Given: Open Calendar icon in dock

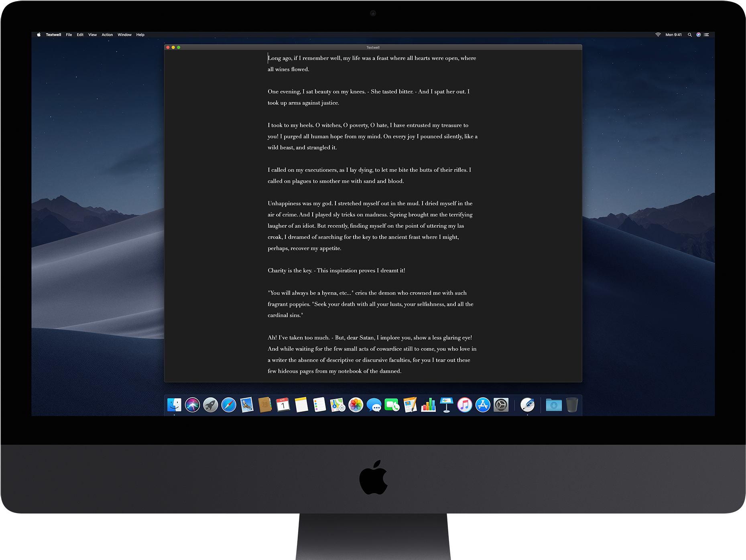Looking at the screenshot, I should (283, 405).
